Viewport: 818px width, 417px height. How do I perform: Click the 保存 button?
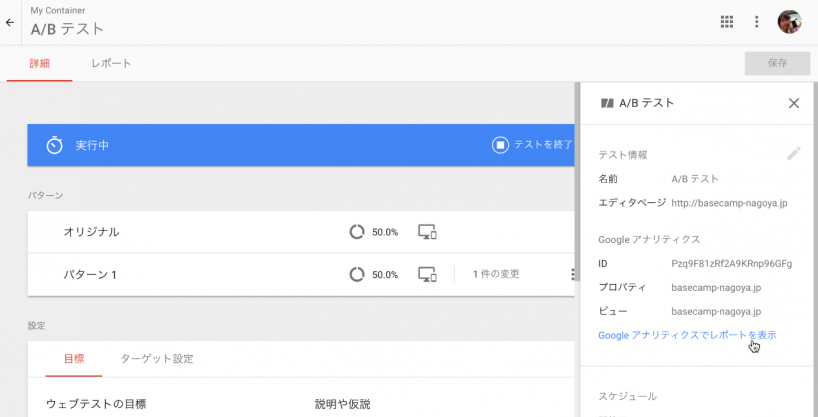coord(777,63)
